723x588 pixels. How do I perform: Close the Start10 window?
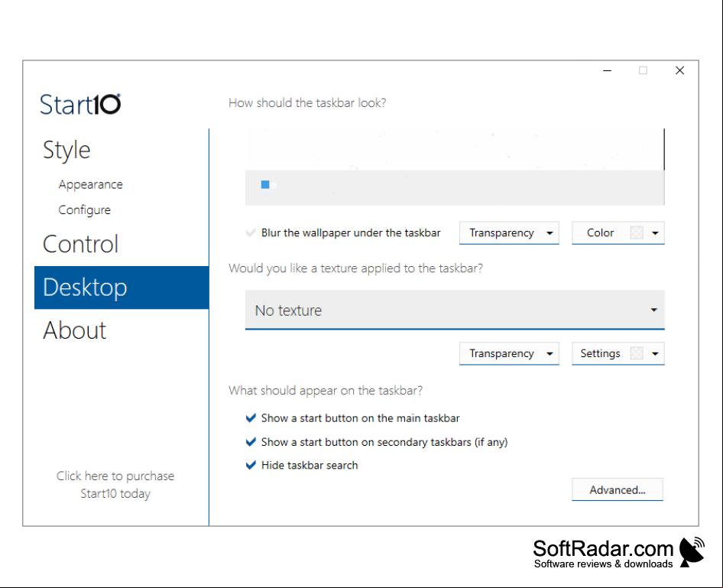[679, 70]
